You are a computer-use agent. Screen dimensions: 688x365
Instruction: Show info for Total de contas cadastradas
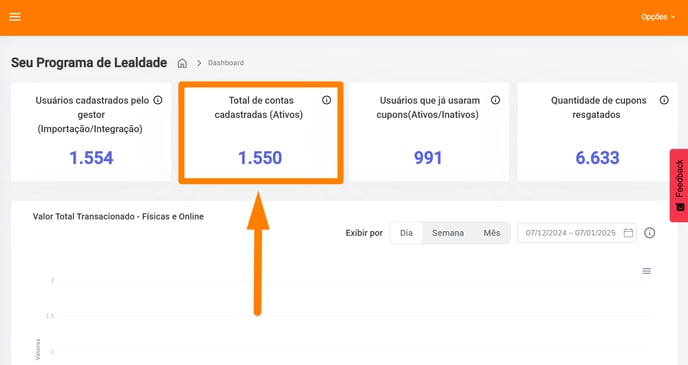click(326, 100)
